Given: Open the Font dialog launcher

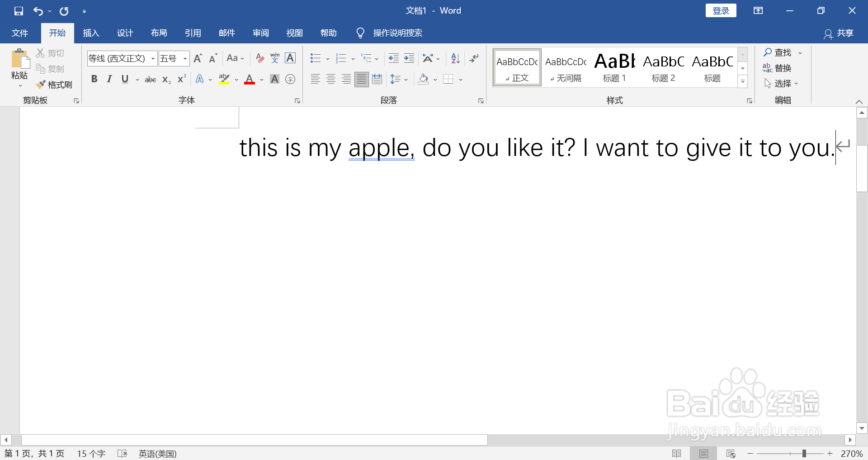Looking at the screenshot, I should [297, 101].
